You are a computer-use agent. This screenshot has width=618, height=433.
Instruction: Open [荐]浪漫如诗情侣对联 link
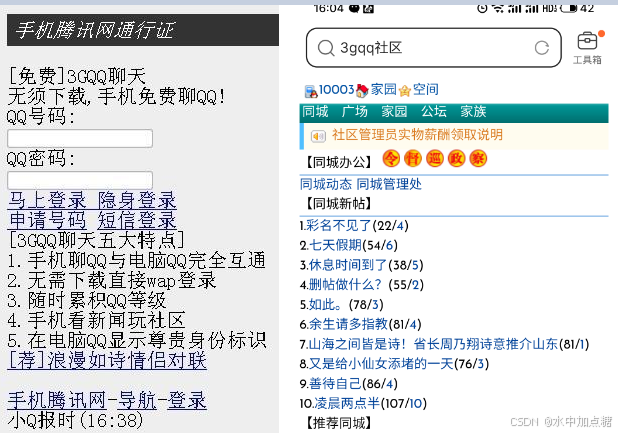[107, 360]
